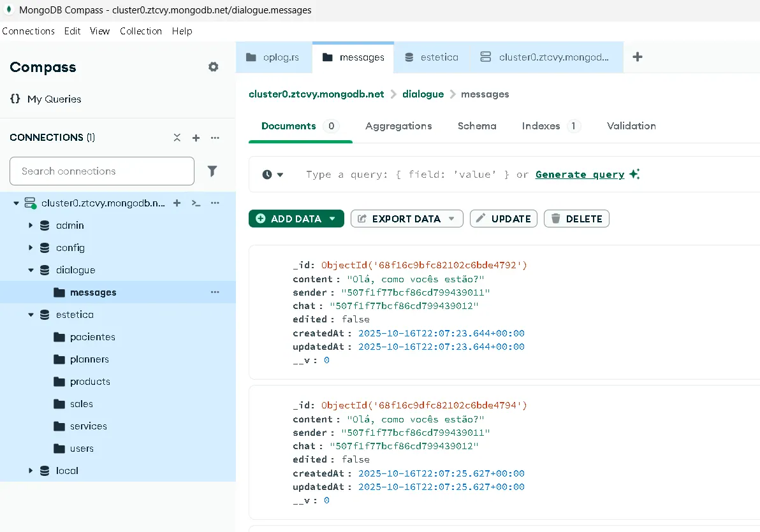This screenshot has width=760, height=532.
Task: Click updatedAt value 2025-10-16T22:07:25.627+00:00
Action: (x=441, y=487)
